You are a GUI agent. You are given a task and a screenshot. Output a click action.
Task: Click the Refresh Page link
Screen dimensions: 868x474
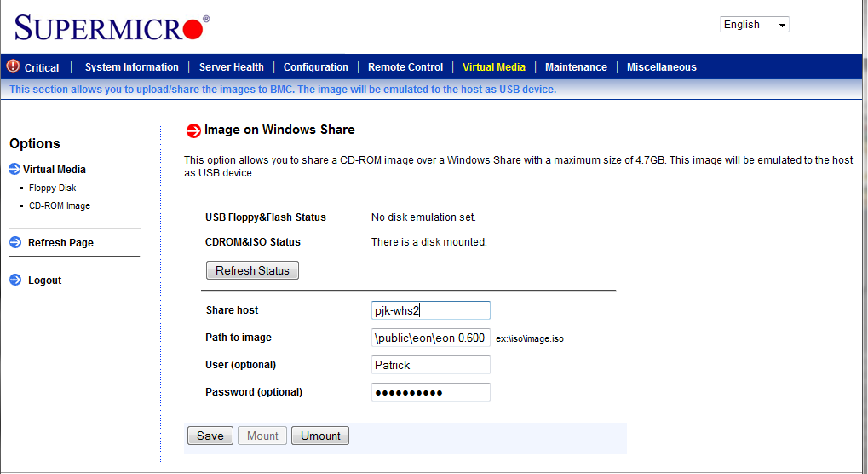point(60,242)
